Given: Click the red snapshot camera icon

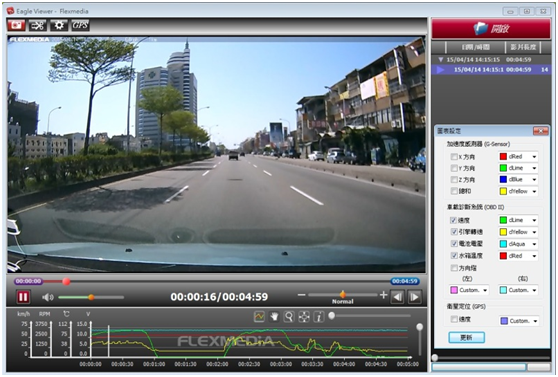Looking at the screenshot, I should (x=16, y=25).
